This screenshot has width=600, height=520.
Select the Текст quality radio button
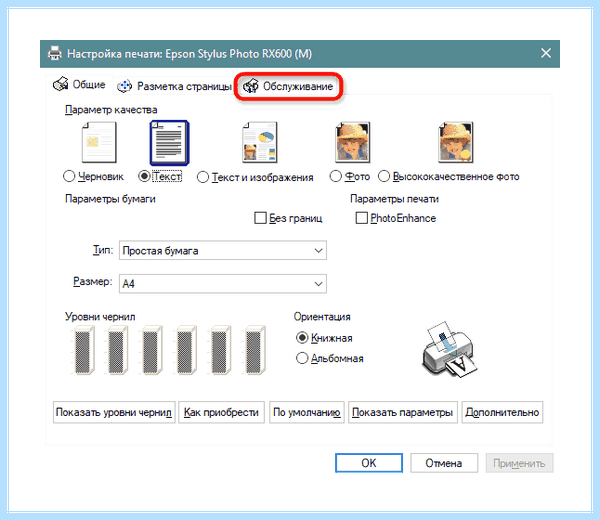pos(144,176)
